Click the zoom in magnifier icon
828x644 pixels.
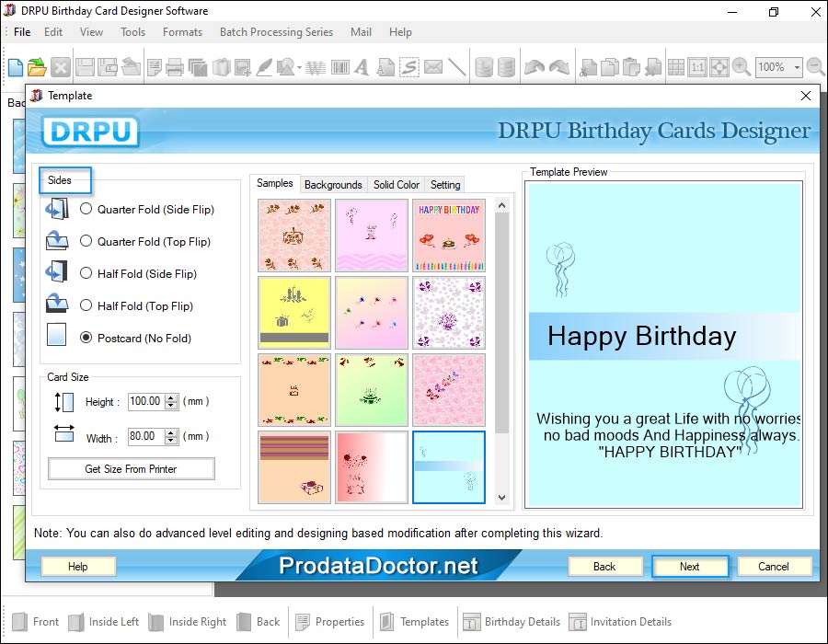(741, 67)
